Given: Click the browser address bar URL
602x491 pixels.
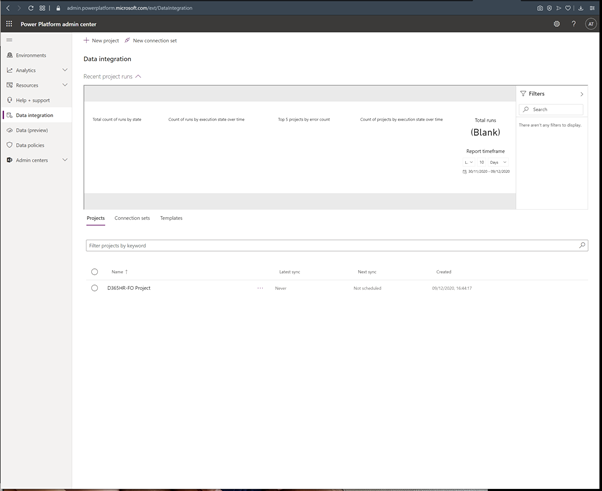Looking at the screenshot, I should click(129, 8).
